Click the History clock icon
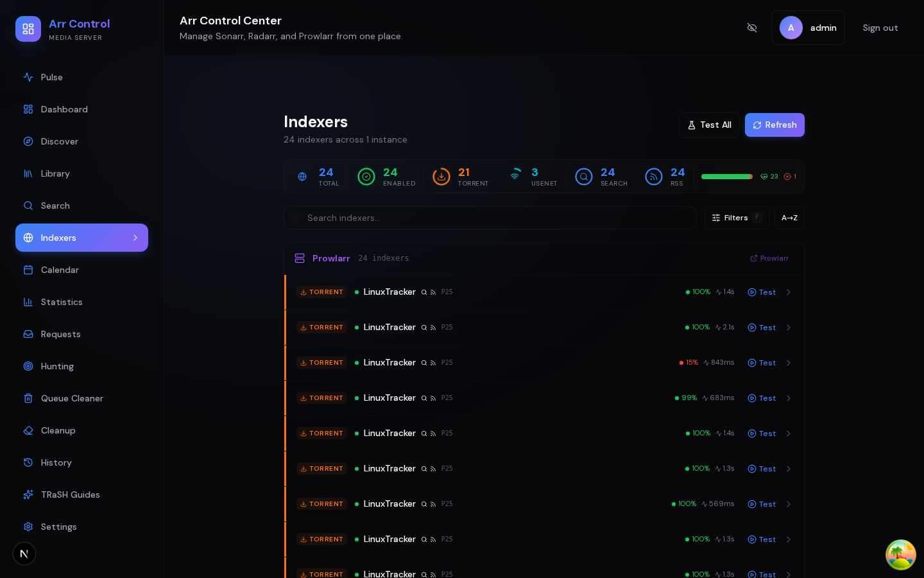This screenshot has width=924, height=578. [x=28, y=462]
